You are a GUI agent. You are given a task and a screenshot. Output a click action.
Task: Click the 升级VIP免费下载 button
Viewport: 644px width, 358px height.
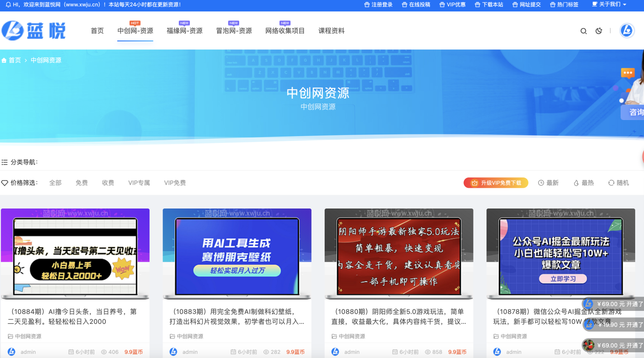[496, 183]
